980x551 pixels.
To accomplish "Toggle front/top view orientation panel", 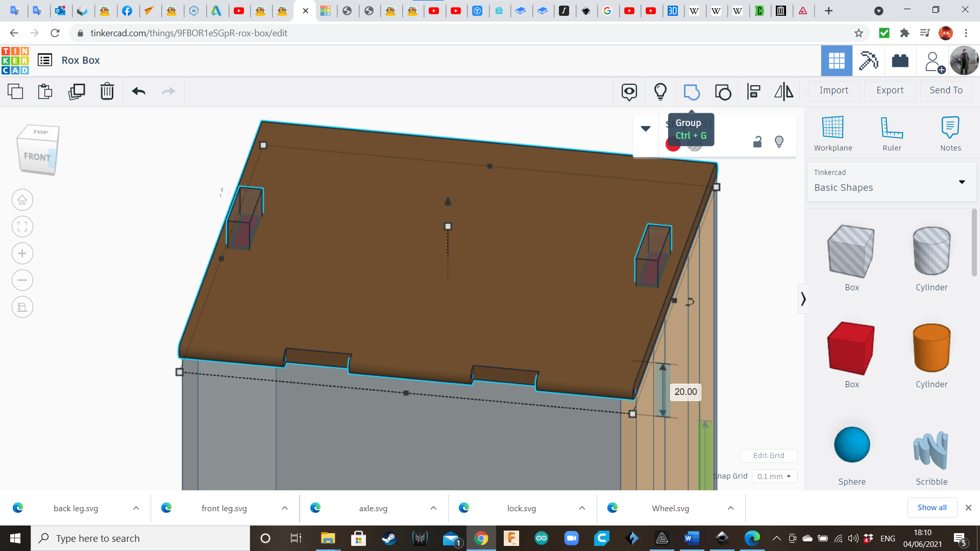I will (x=37, y=148).
